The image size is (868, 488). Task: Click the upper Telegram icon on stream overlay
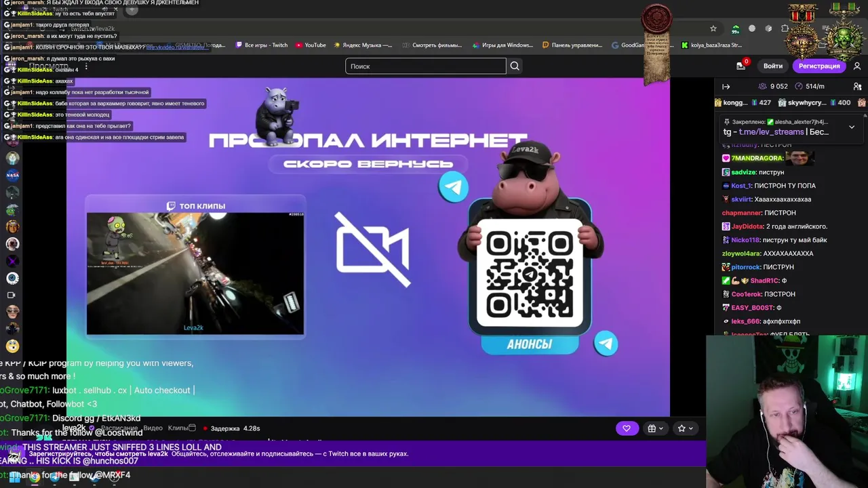click(x=453, y=187)
